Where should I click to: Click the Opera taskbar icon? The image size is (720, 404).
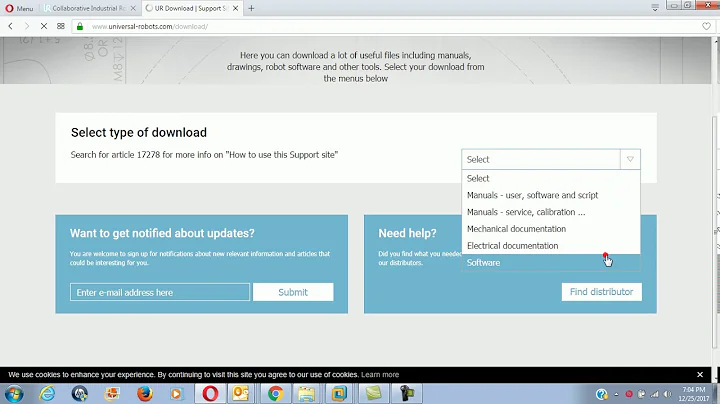pos(210,394)
